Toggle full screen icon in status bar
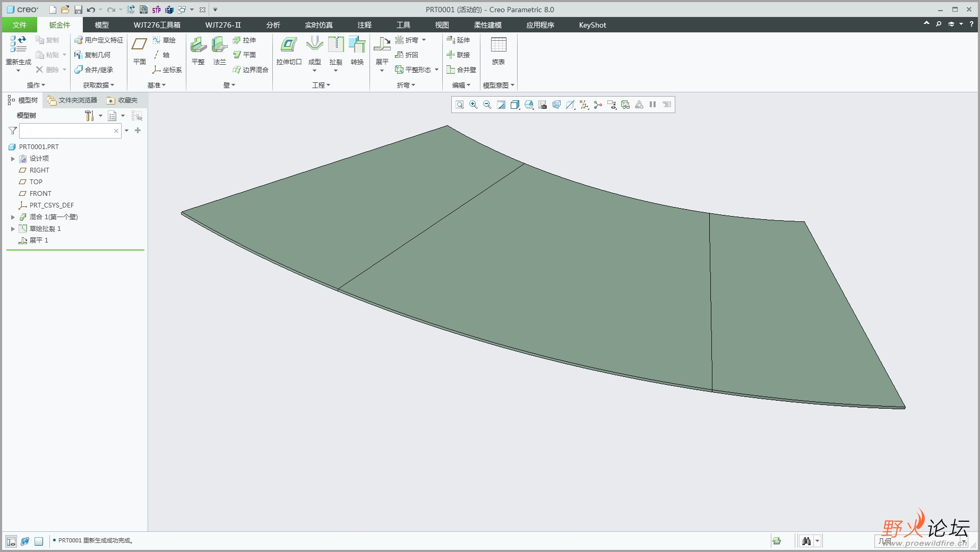The width and height of the screenshot is (980, 552). coord(39,541)
